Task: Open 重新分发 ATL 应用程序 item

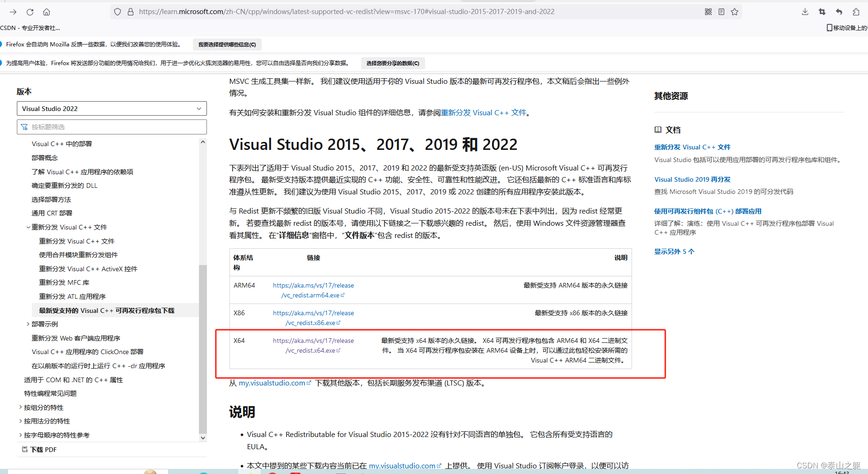Action: tap(72, 296)
